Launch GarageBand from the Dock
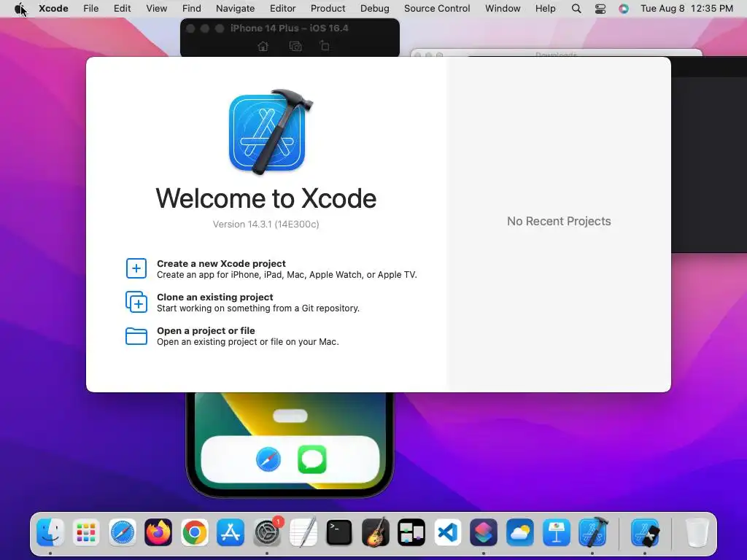Viewport: 747px width, 560px height. (376, 532)
